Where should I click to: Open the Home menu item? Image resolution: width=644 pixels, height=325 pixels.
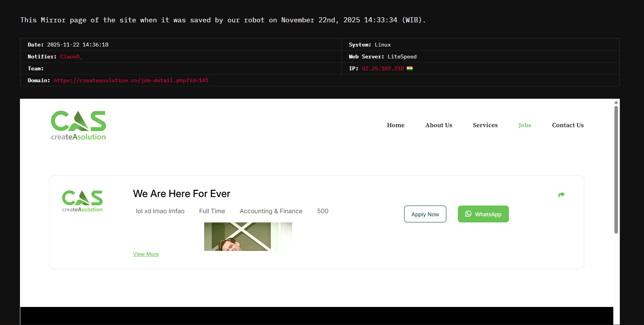click(x=395, y=125)
